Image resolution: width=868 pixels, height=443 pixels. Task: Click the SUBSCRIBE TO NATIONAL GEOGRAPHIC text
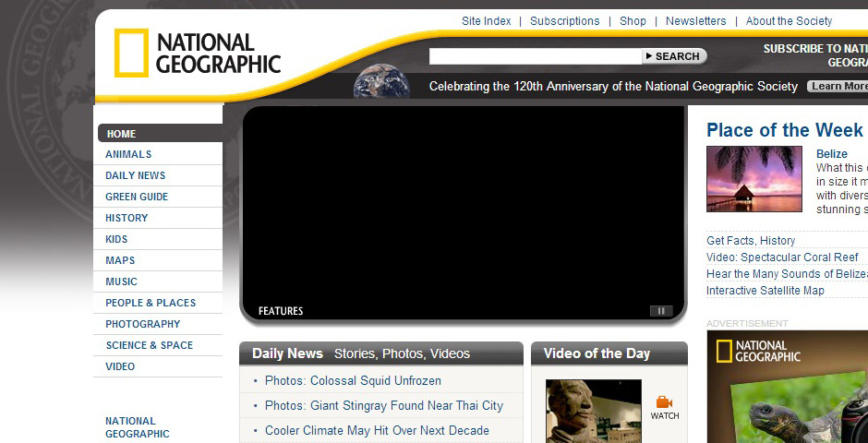[815, 55]
